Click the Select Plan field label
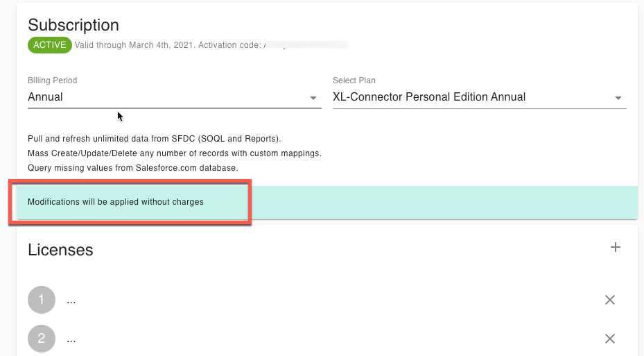This screenshot has height=356, width=644. (354, 80)
